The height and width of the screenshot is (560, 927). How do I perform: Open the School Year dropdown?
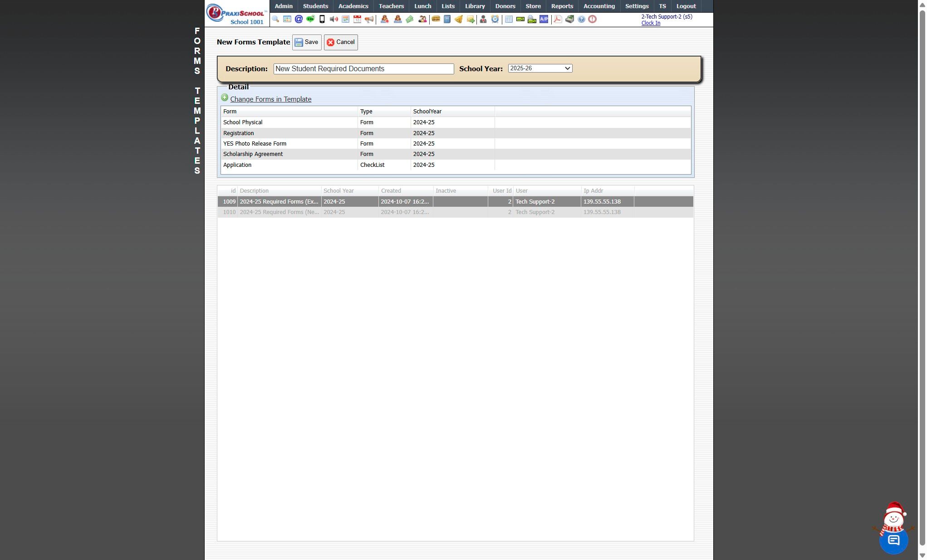[540, 68]
